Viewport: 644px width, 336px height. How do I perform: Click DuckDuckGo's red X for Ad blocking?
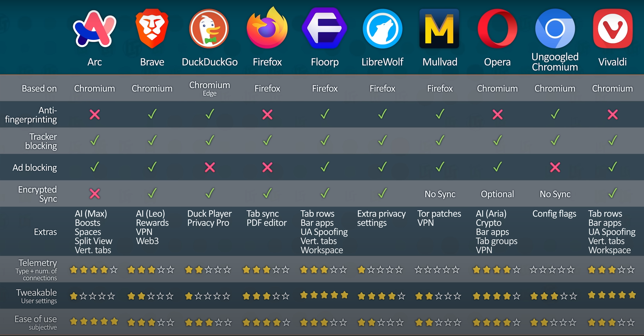coord(210,167)
